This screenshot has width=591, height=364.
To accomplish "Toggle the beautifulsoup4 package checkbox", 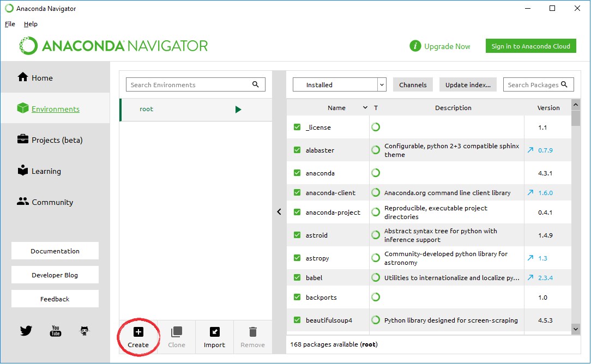I will pos(297,320).
